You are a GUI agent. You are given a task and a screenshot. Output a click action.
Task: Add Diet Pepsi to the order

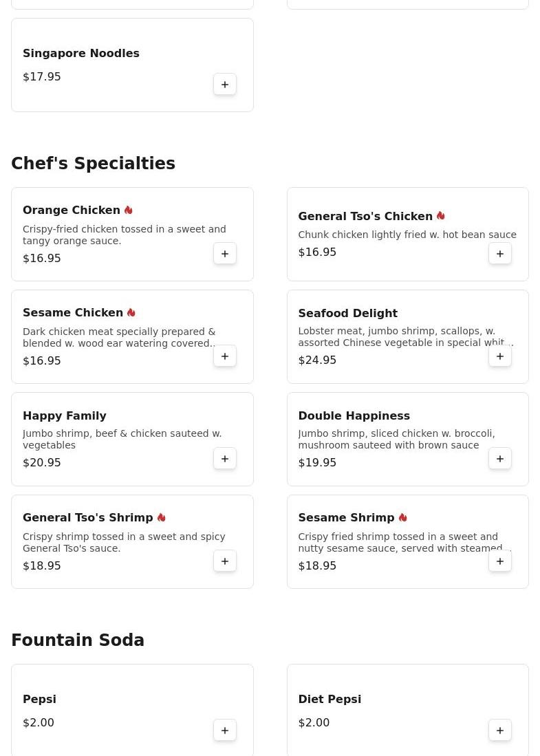tap(500, 731)
